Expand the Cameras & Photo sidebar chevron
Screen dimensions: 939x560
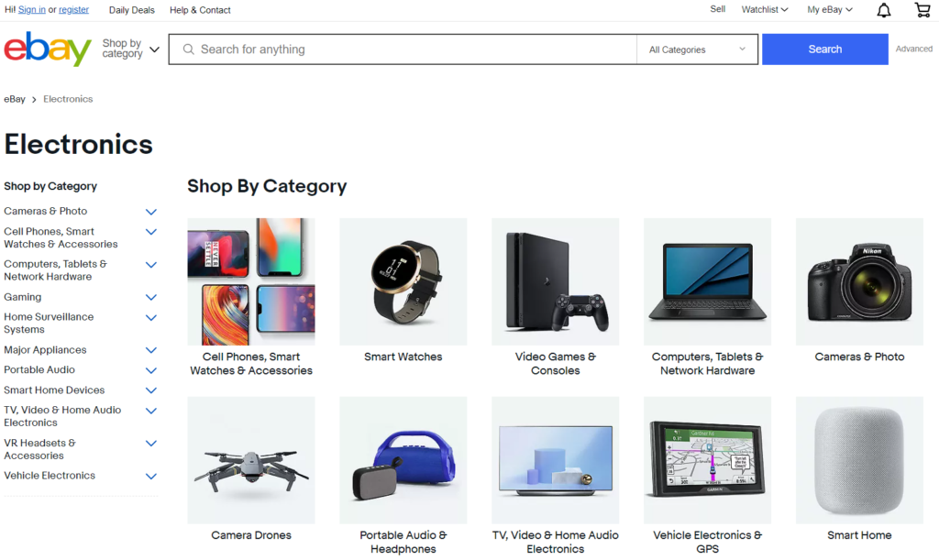click(x=151, y=212)
